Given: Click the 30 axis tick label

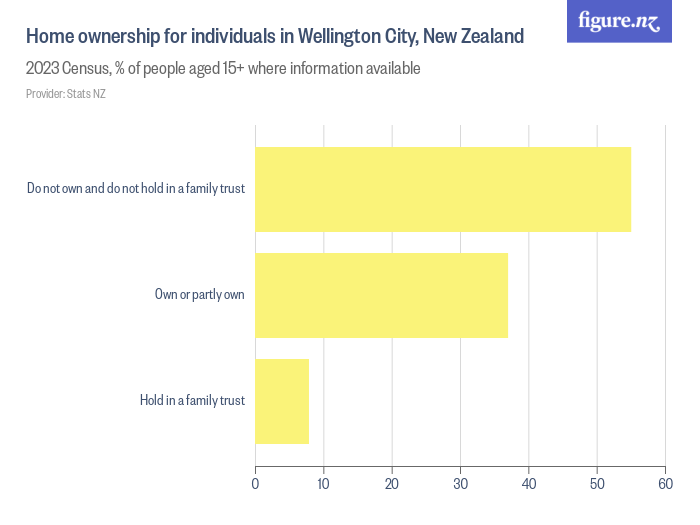Looking at the screenshot, I should [460, 485].
